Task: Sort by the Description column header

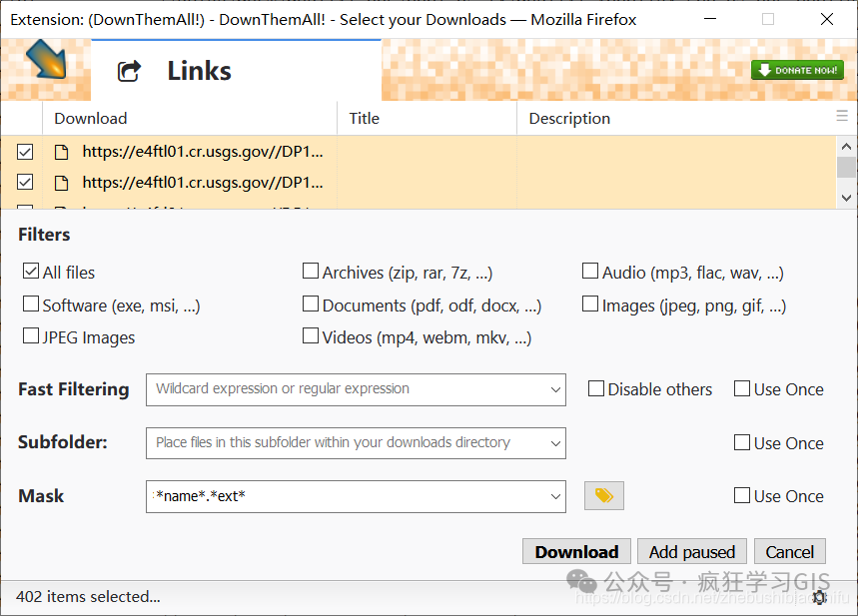Action: click(x=676, y=118)
